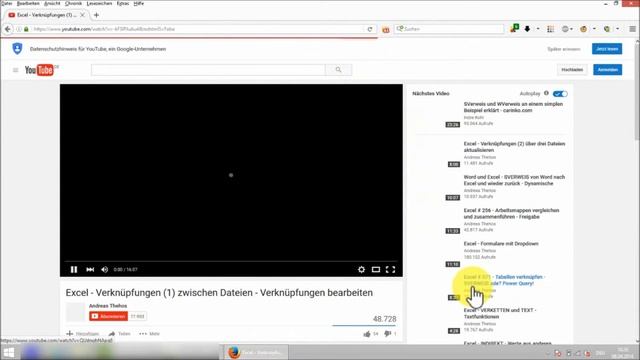This screenshot has height=360, width=640.
Task: Click the Firefox back arrow
Action: coord(8,29)
